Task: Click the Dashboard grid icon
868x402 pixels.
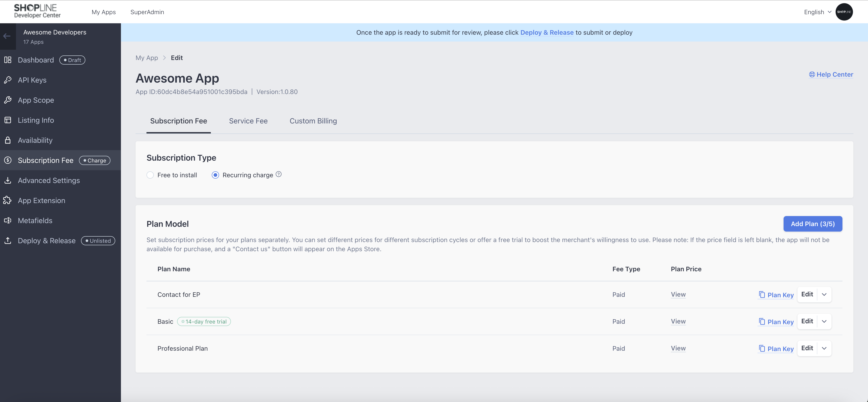Action: [x=8, y=60]
